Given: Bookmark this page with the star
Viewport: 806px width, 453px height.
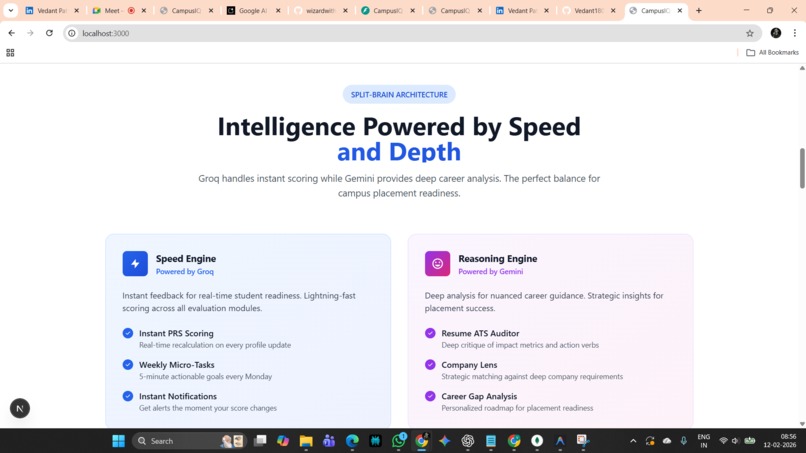Looking at the screenshot, I should coord(750,33).
